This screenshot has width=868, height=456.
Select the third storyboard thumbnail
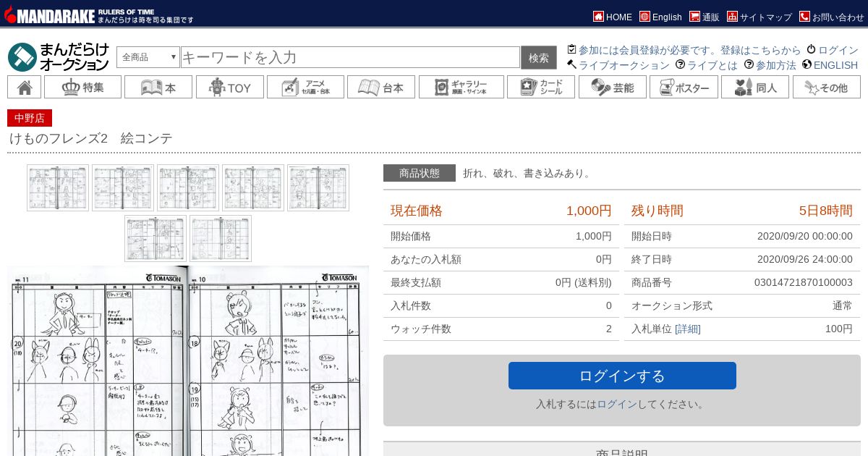pos(188,188)
